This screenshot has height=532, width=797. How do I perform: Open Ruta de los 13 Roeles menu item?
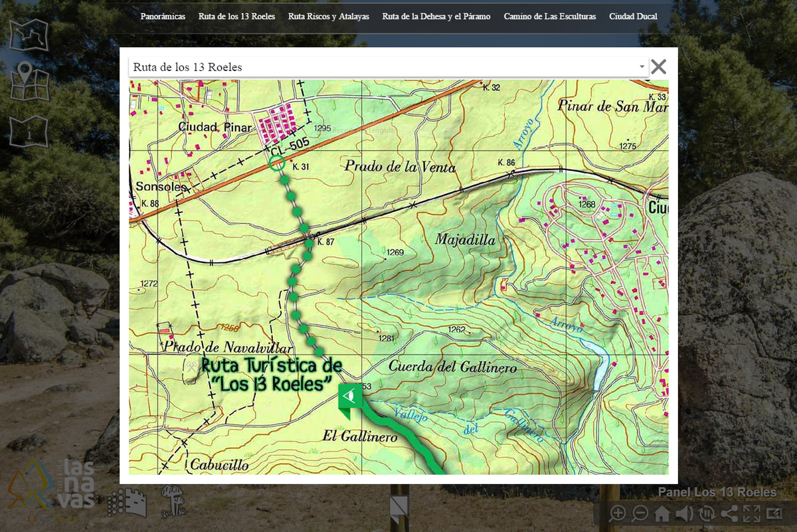(x=236, y=17)
